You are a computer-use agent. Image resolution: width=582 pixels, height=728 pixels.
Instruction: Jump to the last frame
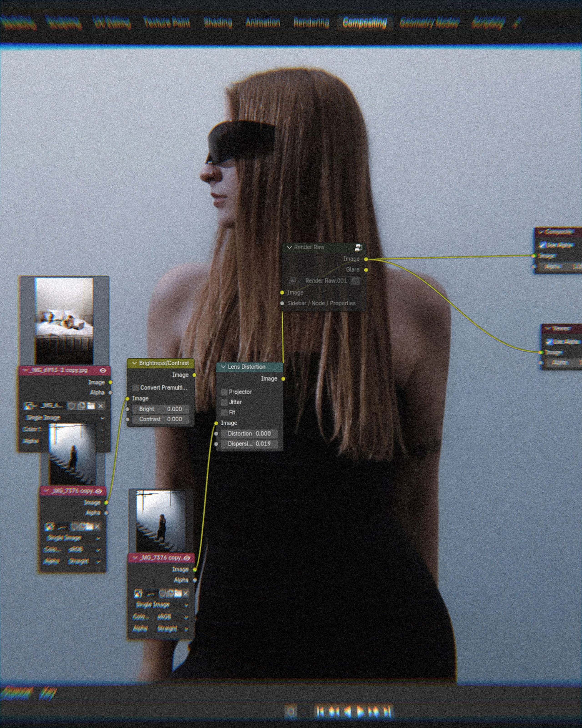(x=387, y=711)
